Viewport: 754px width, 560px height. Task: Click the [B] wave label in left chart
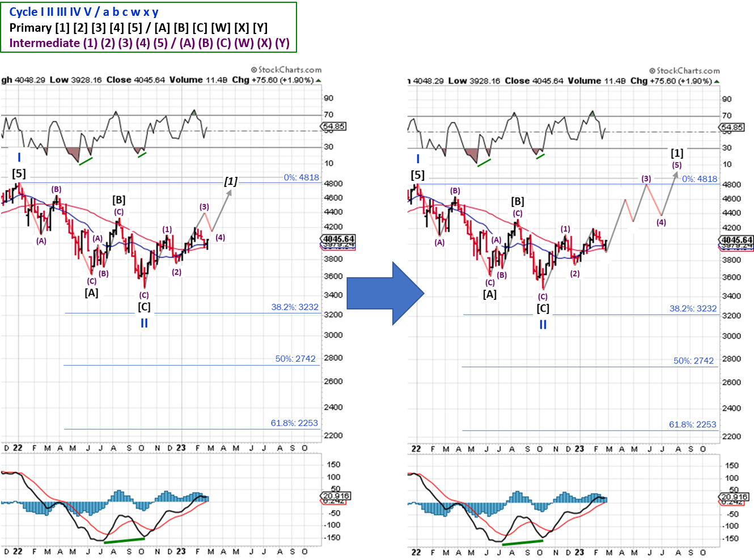tap(118, 200)
